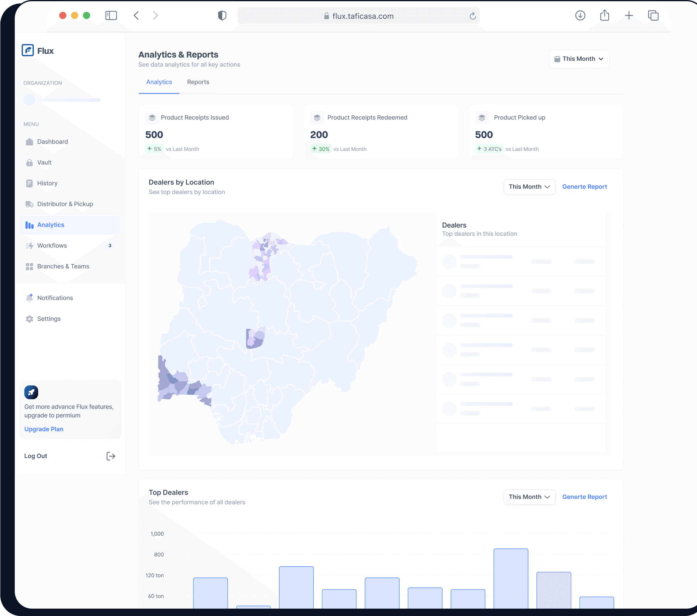Click the 200 Product Receipts Redeemed value

(x=319, y=135)
